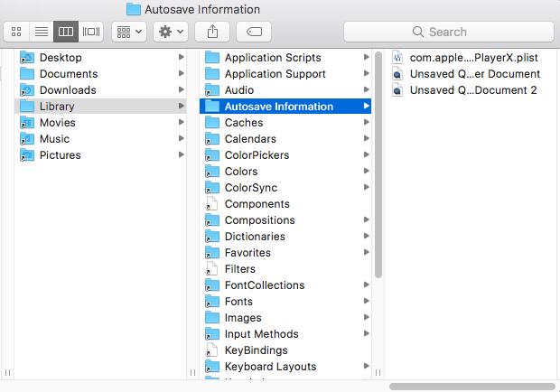Open the item arrangement dropdown

coord(129,32)
